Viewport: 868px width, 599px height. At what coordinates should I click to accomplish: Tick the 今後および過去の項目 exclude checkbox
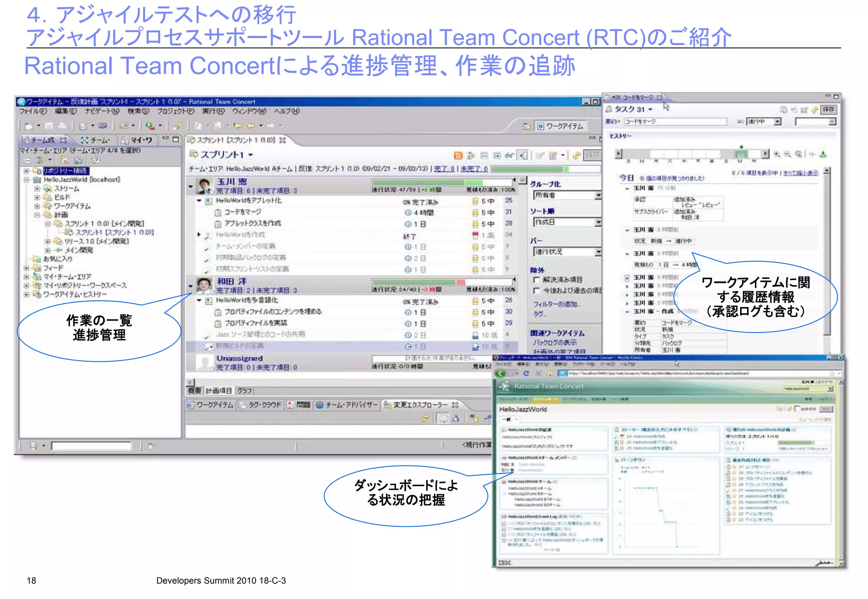coord(537,291)
